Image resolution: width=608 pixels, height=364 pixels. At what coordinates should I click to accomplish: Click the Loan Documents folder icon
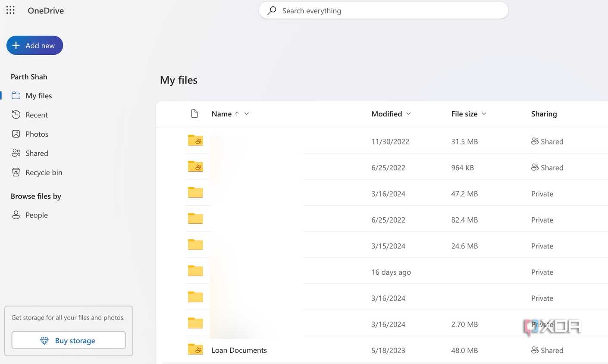point(195,349)
